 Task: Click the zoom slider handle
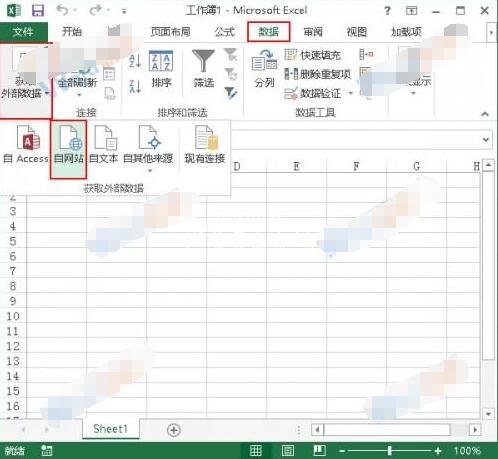tap(389, 451)
